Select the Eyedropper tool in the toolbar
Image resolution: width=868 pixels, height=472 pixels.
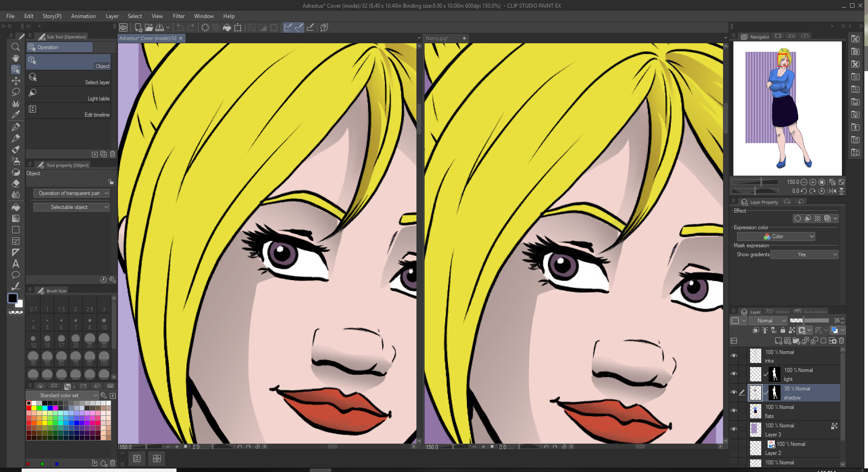(x=16, y=115)
